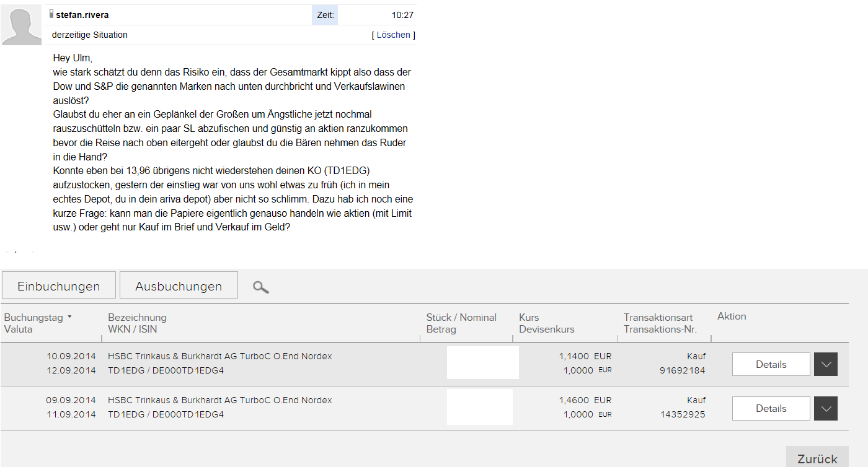Image resolution: width=868 pixels, height=467 pixels.
Task: Switch to the Ausbuchungen tab
Action: [x=179, y=286]
